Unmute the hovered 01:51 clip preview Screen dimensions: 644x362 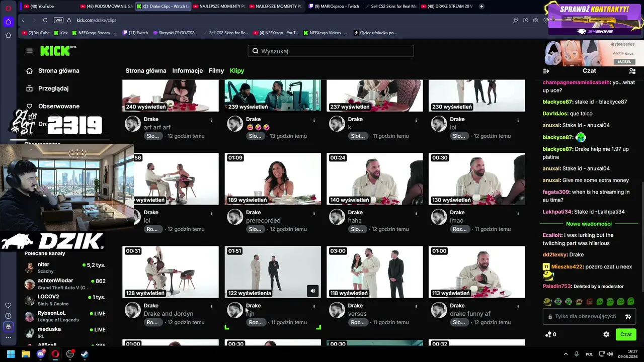coord(313,291)
